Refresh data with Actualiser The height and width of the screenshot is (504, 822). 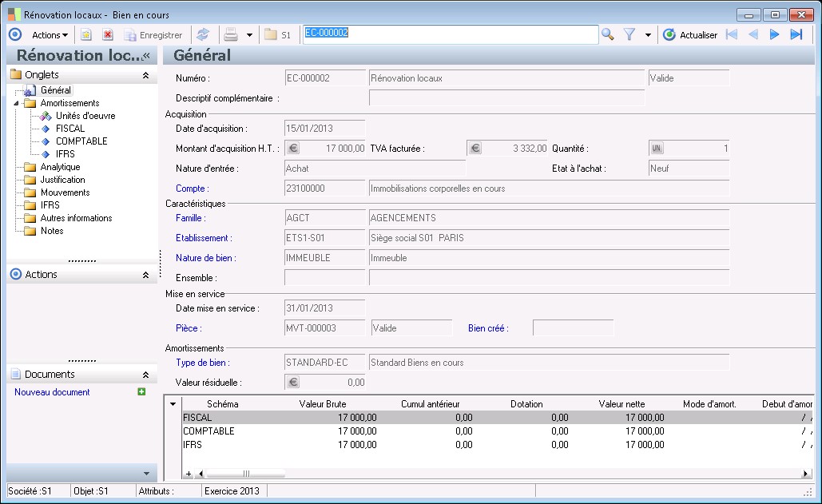click(x=690, y=35)
